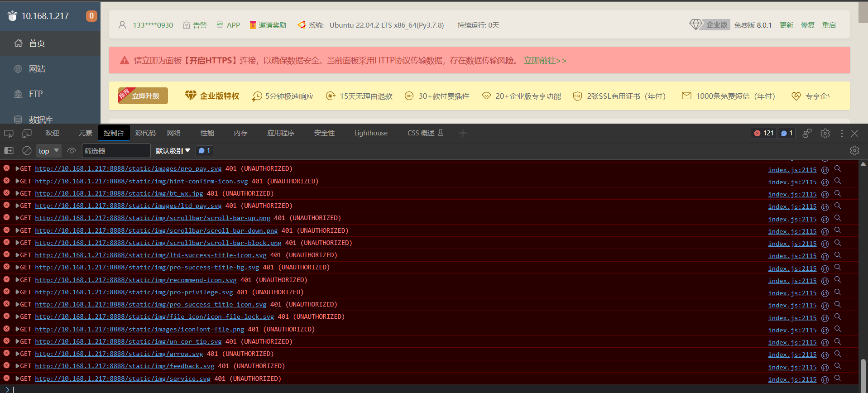The width and height of the screenshot is (868, 393).
Task: Click the 企业版 diamond badge
Action: pos(709,25)
